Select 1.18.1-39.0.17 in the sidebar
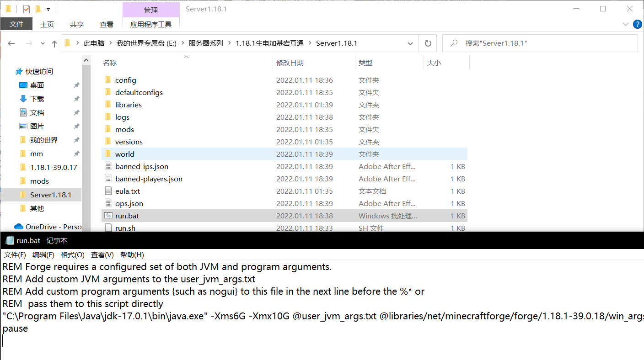 pyautogui.click(x=54, y=168)
